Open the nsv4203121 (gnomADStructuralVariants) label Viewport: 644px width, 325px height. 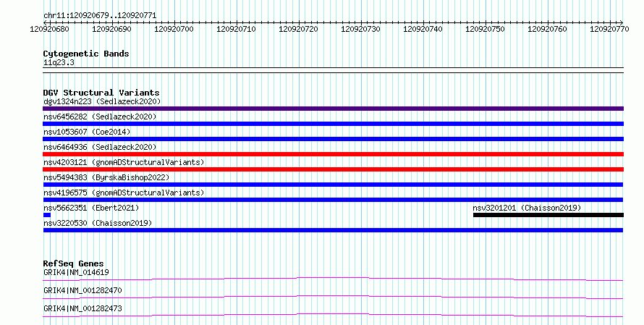pyautogui.click(x=124, y=162)
